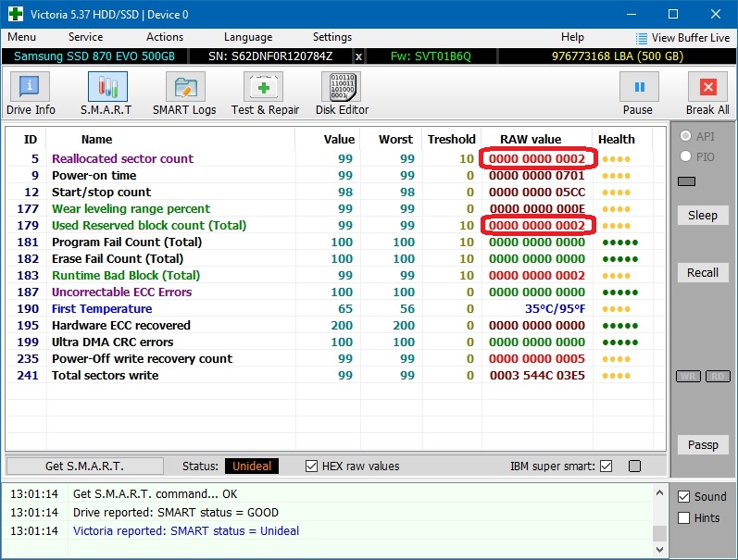Viewport: 738px width, 560px height.
Task: Open SMART Logs view
Action: [x=184, y=87]
